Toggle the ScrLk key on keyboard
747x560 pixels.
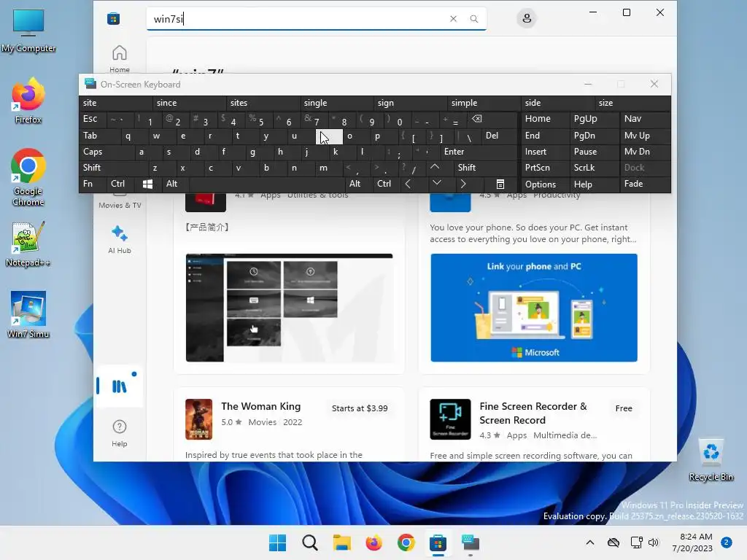[594, 168]
